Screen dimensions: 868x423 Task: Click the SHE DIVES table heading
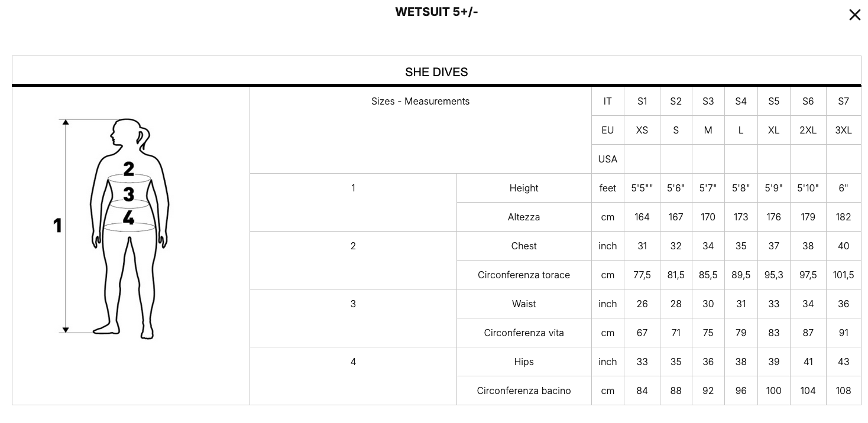(436, 72)
